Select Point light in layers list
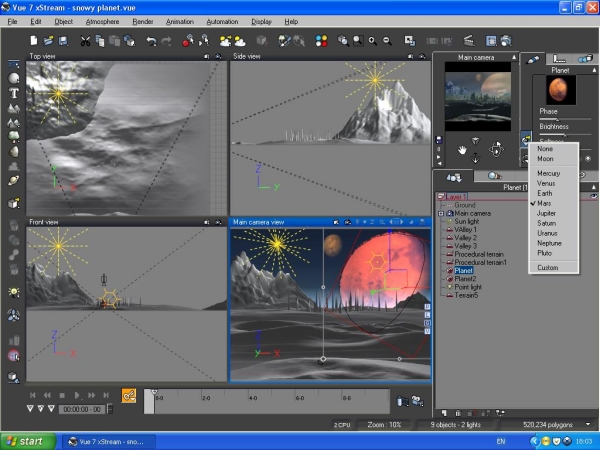The width and height of the screenshot is (600, 450). coord(468,287)
